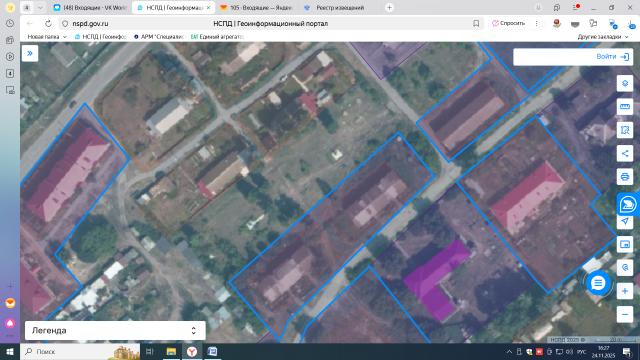
Task: Switch to the Реестр извещений tab
Action: [x=340, y=8]
